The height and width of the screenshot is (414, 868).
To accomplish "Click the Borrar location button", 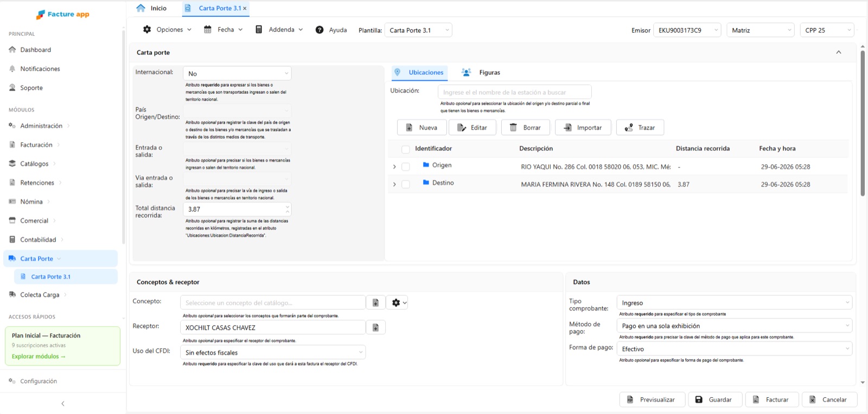I will 525,128.
